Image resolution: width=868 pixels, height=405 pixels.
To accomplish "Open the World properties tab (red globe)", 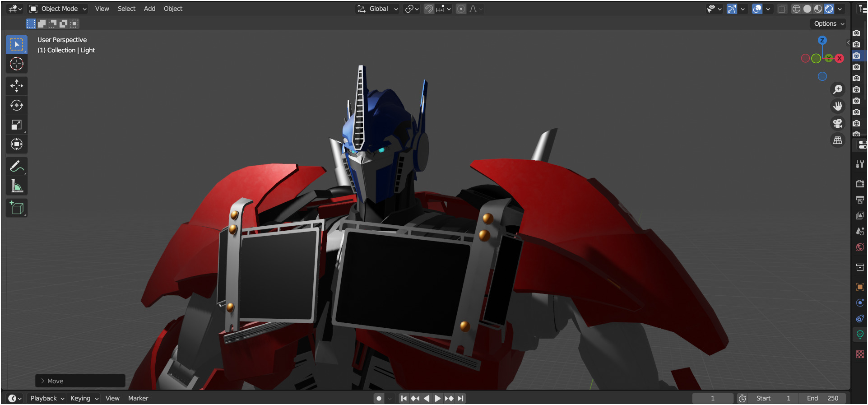I will [x=860, y=247].
